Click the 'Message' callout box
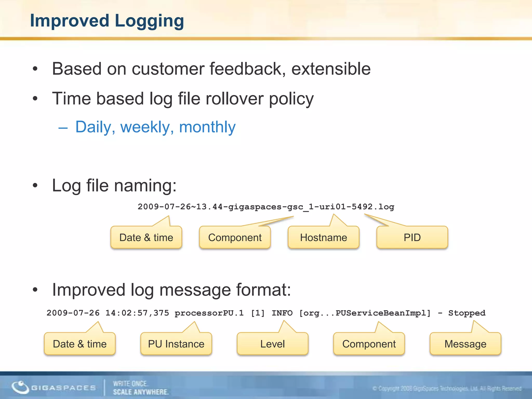The height and width of the screenshot is (399, 532). point(465,344)
